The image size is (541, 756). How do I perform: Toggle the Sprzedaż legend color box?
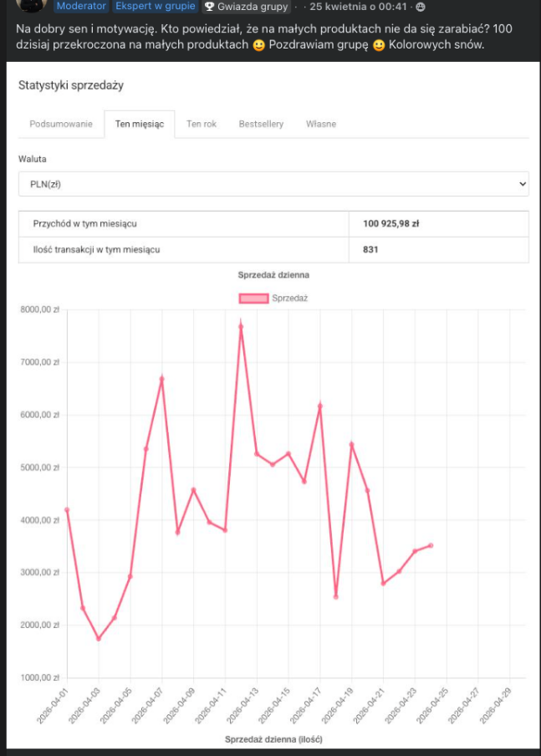pos(253,299)
